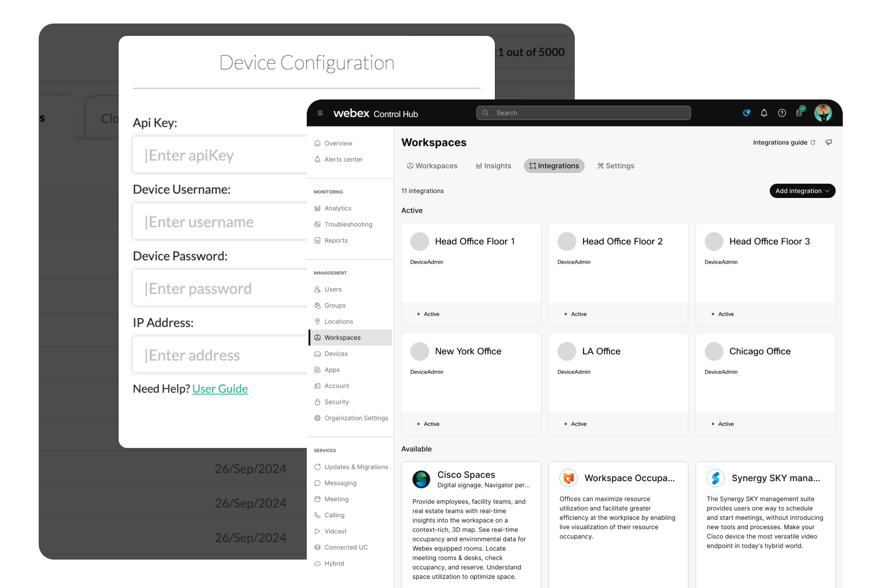882x588 pixels.
Task: Open the User Guide link
Action: coord(220,389)
